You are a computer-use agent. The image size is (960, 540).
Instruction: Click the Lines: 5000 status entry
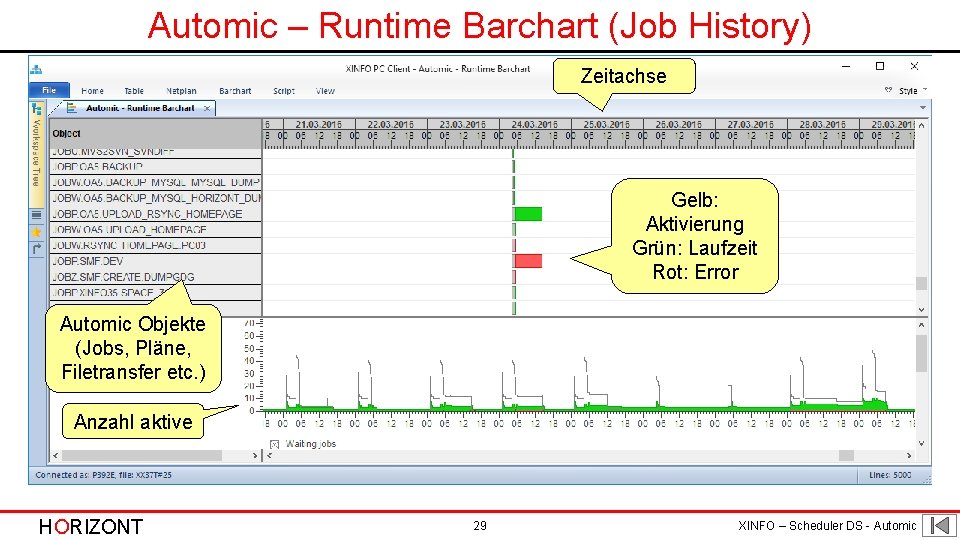pos(890,475)
